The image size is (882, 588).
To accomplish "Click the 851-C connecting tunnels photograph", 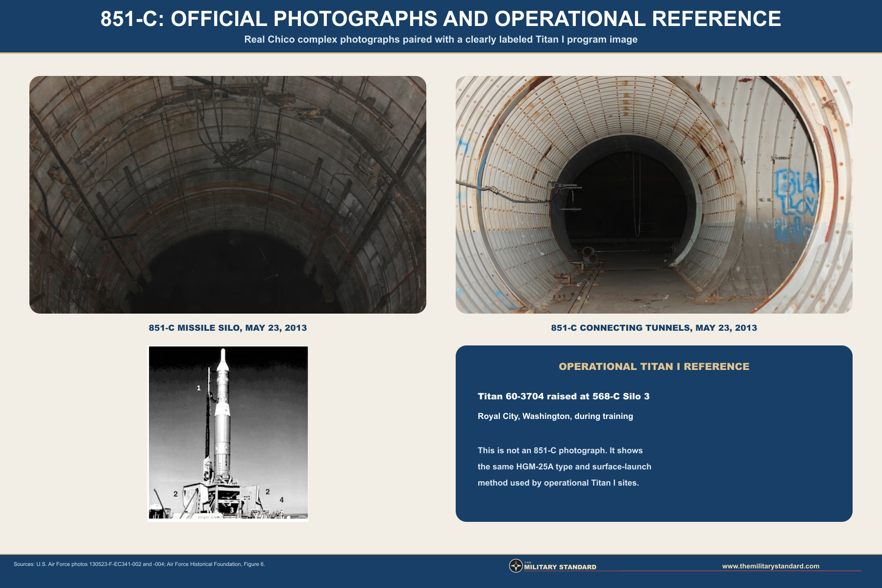I will coord(654,195).
